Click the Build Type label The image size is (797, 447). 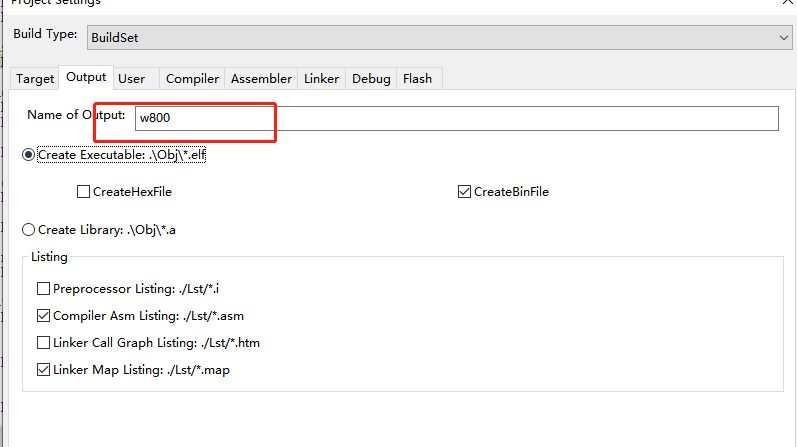click(x=45, y=34)
